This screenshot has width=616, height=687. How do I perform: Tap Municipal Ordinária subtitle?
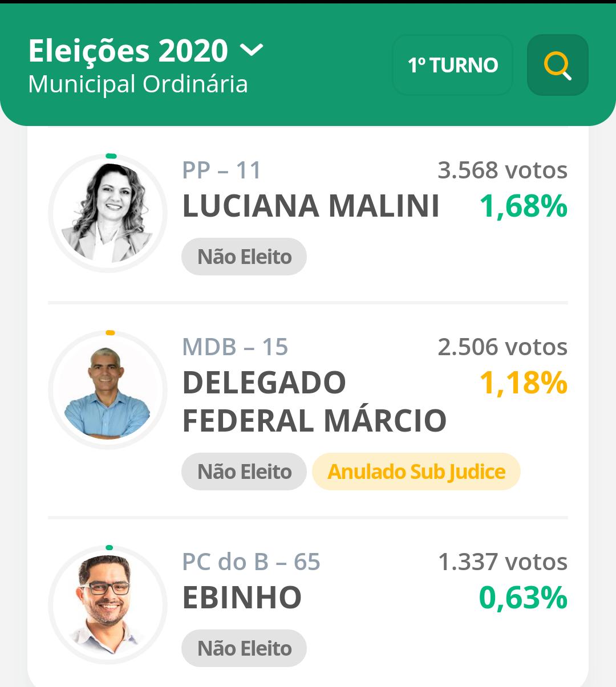pos(138,84)
